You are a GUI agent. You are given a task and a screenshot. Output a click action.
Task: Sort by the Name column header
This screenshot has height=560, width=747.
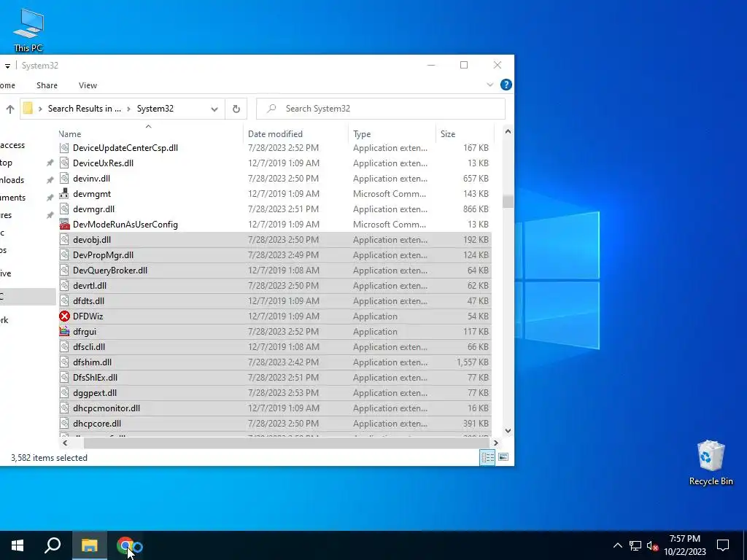point(150,134)
